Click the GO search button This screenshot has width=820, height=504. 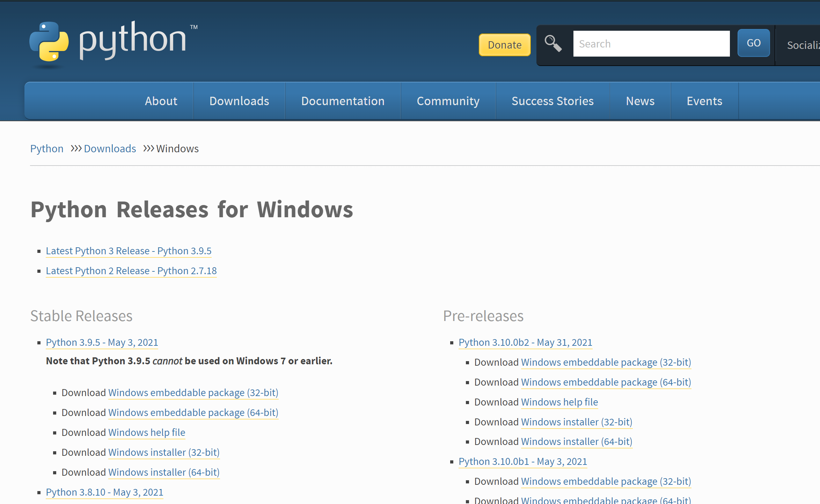coord(753,43)
